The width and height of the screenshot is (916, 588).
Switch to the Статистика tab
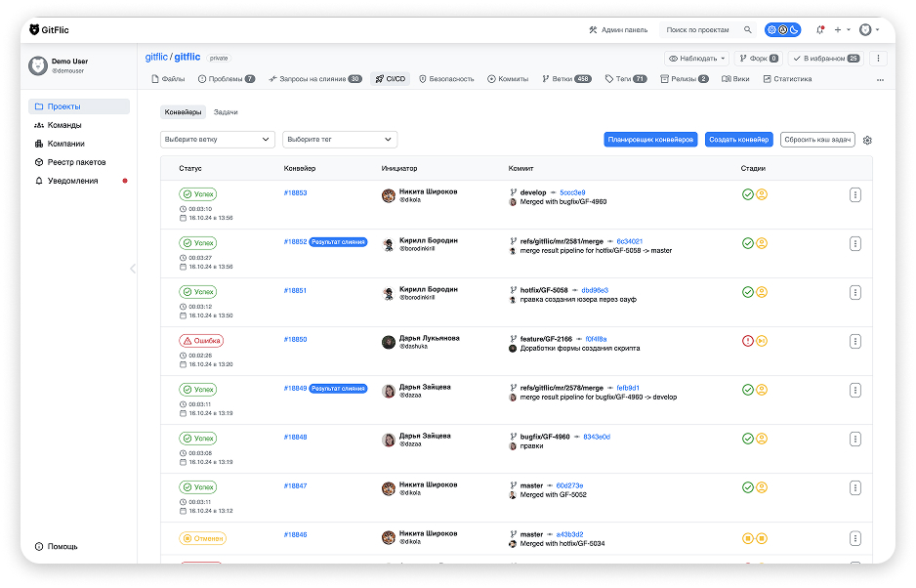pos(787,79)
